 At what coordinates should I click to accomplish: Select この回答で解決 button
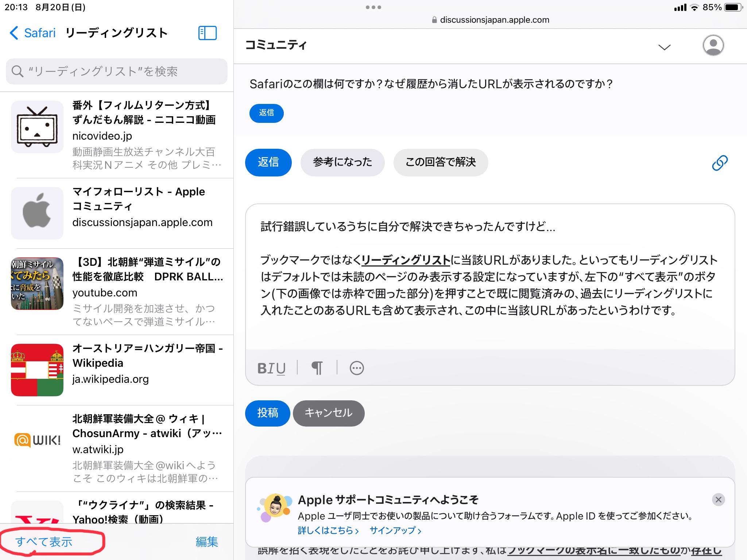[440, 162]
